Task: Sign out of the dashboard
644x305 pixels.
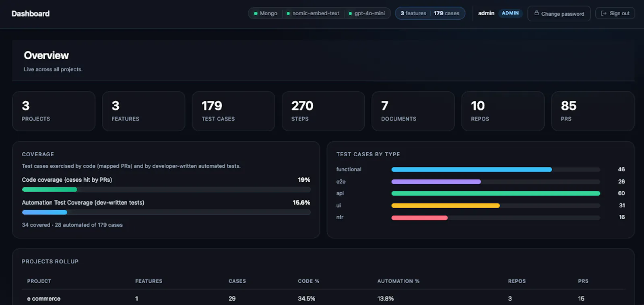Action: [x=615, y=13]
